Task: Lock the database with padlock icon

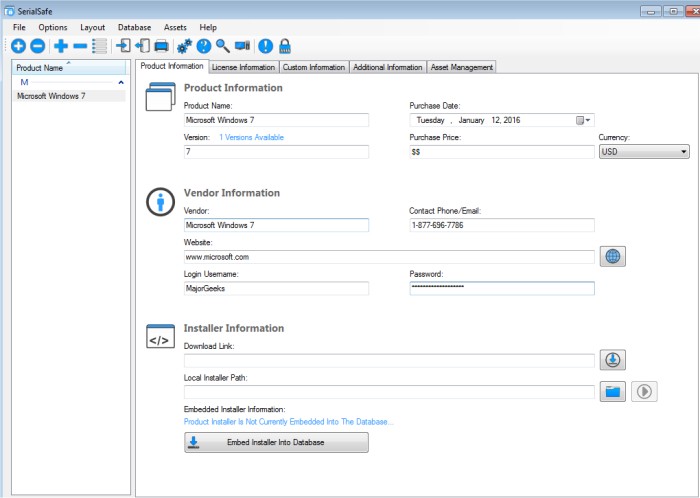Action: pyautogui.click(x=285, y=46)
